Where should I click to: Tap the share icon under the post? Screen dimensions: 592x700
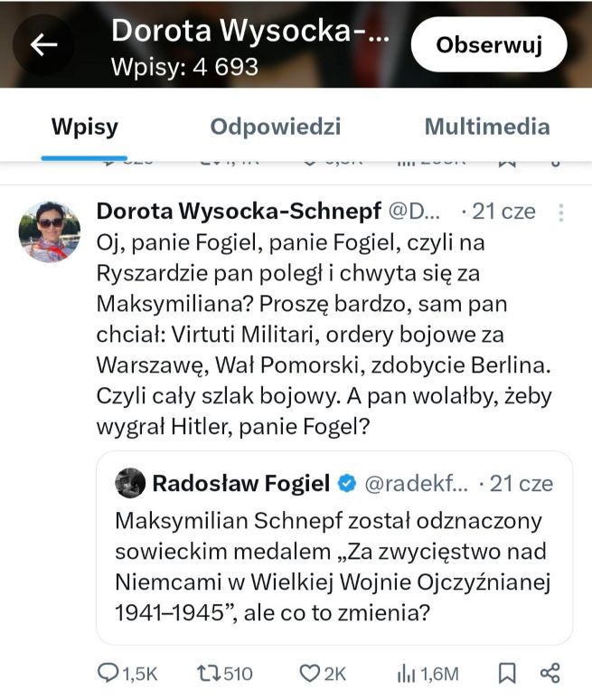(550, 673)
